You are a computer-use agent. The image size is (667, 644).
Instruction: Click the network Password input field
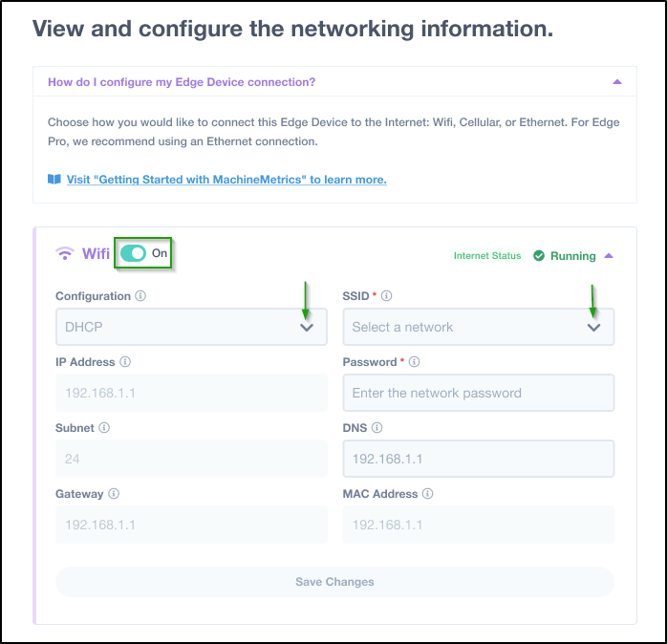(x=479, y=393)
